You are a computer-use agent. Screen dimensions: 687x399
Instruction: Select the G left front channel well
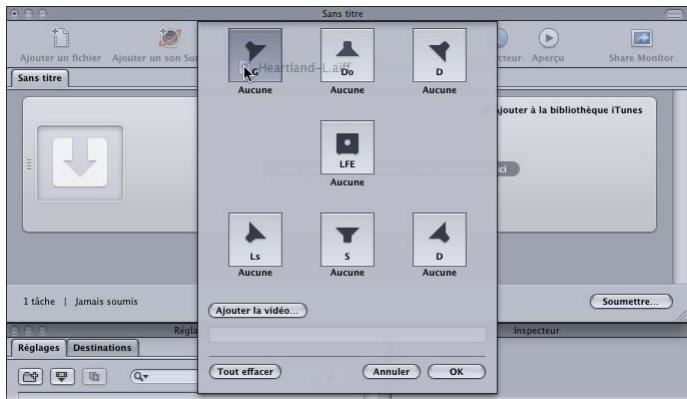pos(255,55)
